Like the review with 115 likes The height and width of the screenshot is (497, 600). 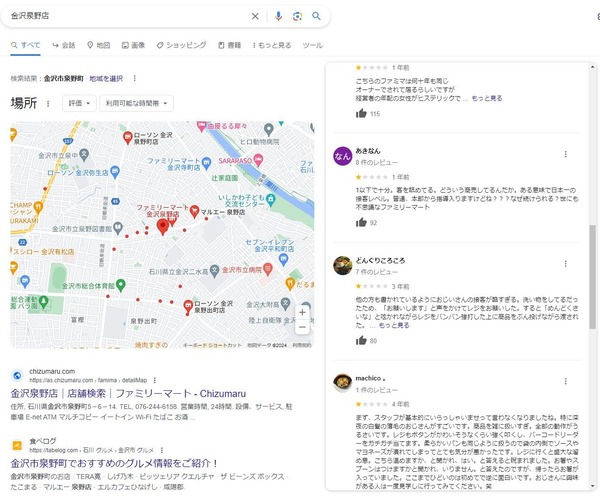361,113
